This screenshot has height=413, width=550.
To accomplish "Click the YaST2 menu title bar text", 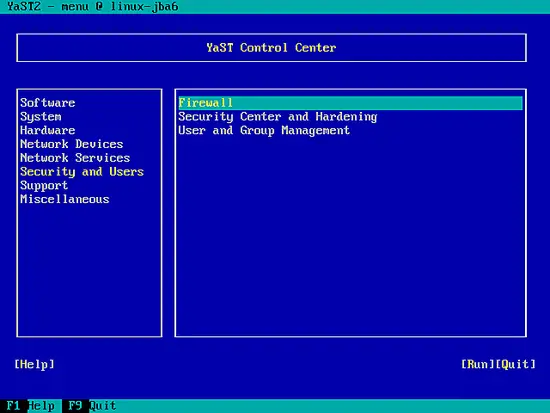I will tap(93, 6).
